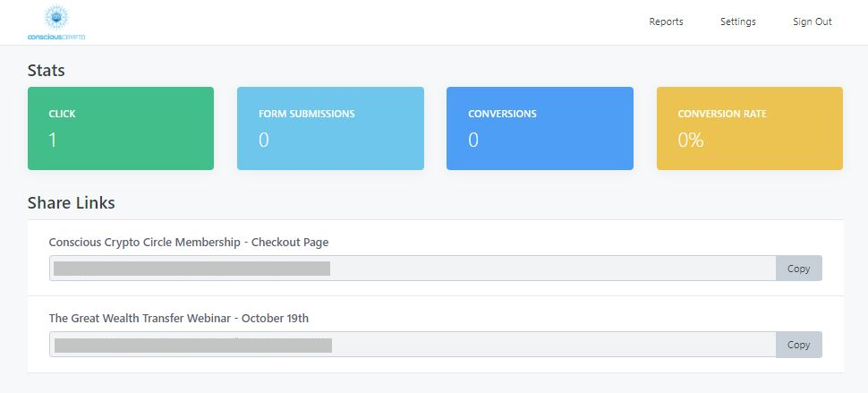The image size is (868, 393).
Task: Click the conversions count 0
Action: click(473, 140)
